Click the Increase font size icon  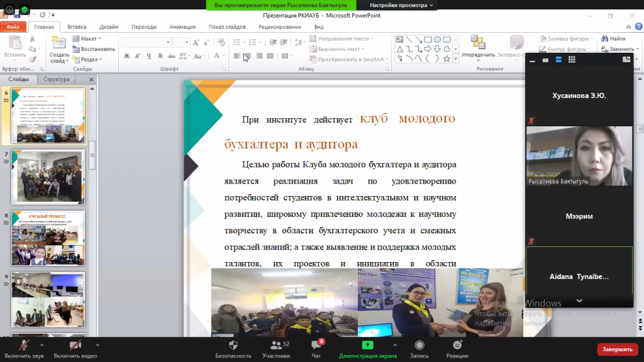tap(196, 42)
